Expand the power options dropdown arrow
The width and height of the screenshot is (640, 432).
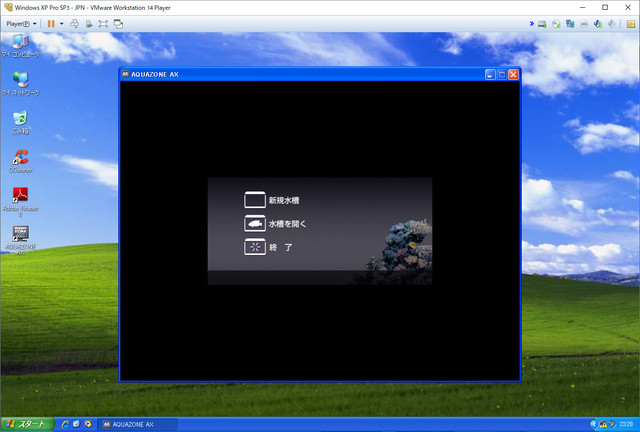(x=62, y=24)
